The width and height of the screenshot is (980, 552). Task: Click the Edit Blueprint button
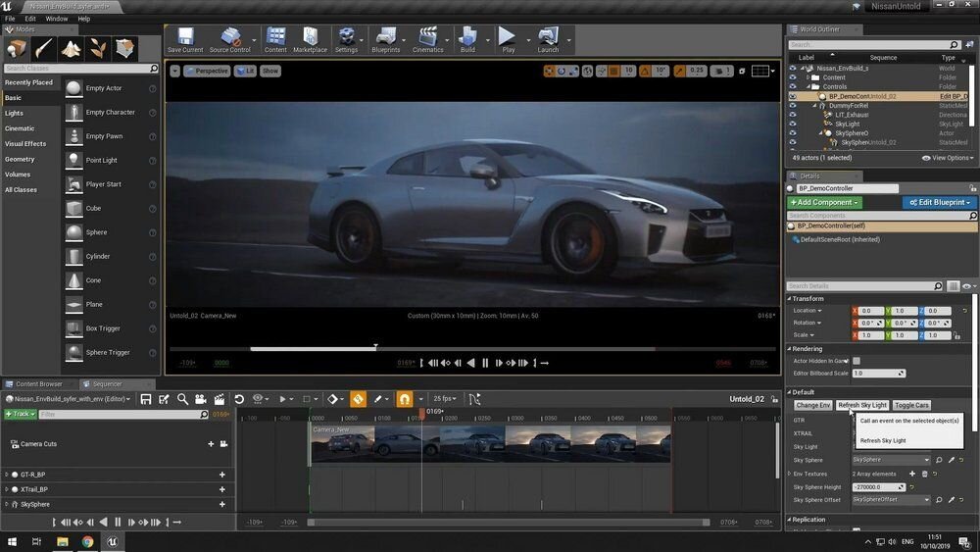pyautogui.click(x=939, y=202)
